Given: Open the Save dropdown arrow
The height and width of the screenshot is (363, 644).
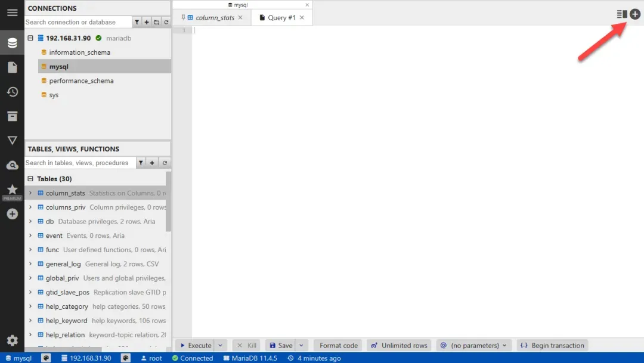Looking at the screenshot, I should pos(301,345).
